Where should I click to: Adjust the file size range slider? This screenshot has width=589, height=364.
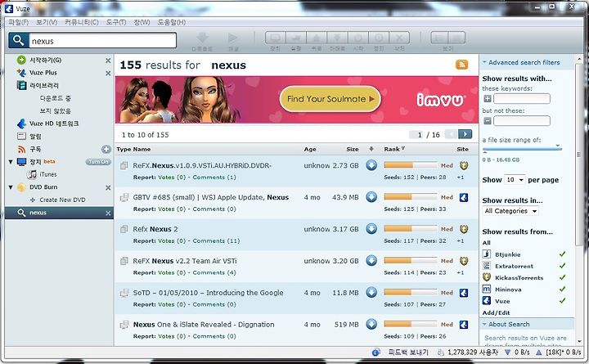click(522, 149)
